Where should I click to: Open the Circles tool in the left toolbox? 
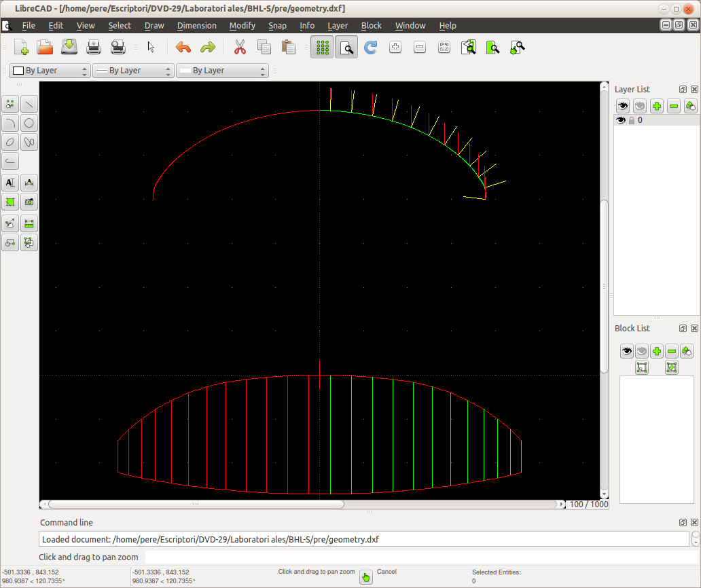(x=29, y=124)
